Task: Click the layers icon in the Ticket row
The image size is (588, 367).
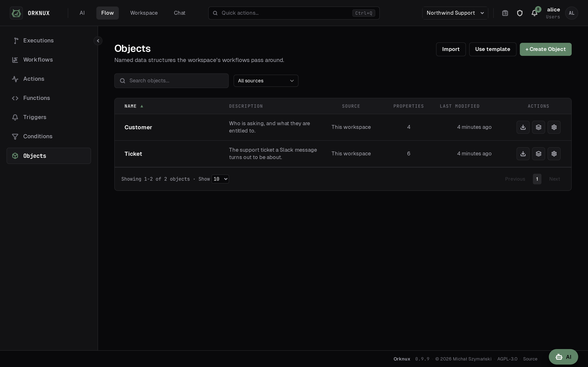Action: [x=538, y=154]
